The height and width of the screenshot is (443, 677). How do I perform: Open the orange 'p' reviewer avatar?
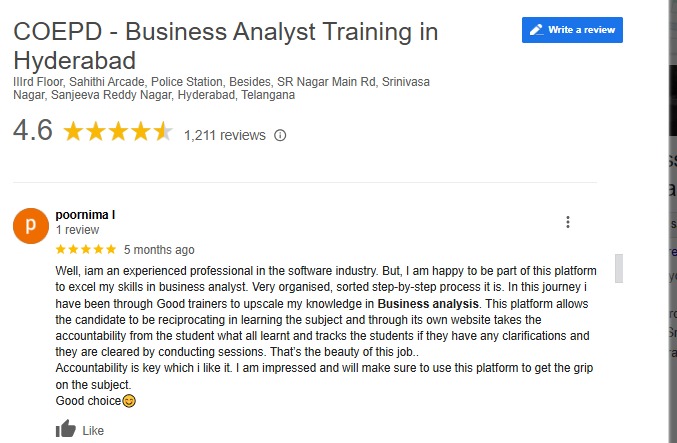30,226
